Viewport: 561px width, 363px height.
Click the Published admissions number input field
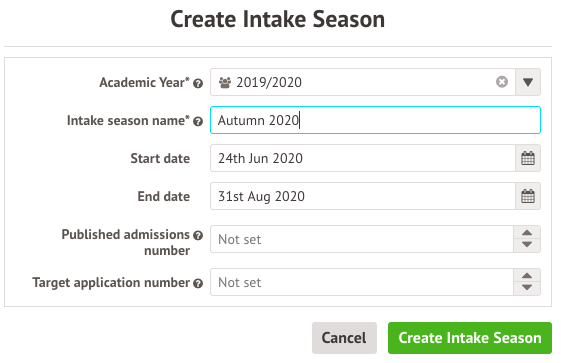point(362,239)
